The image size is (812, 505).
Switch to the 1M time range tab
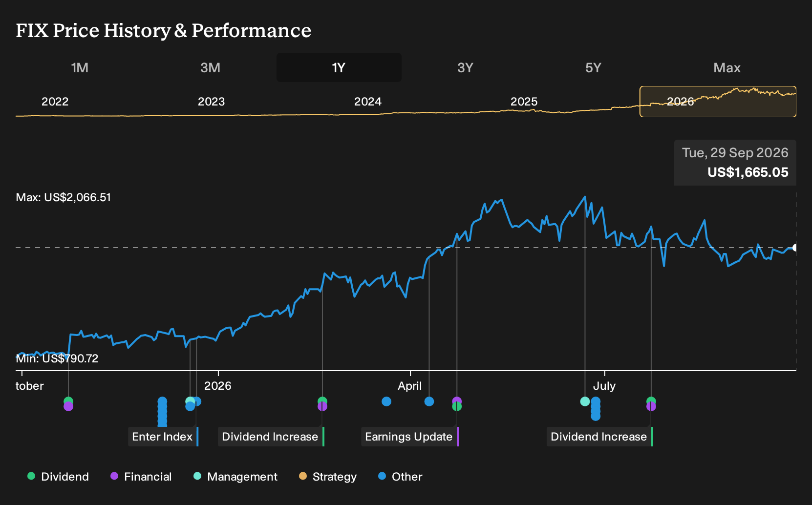pyautogui.click(x=80, y=67)
